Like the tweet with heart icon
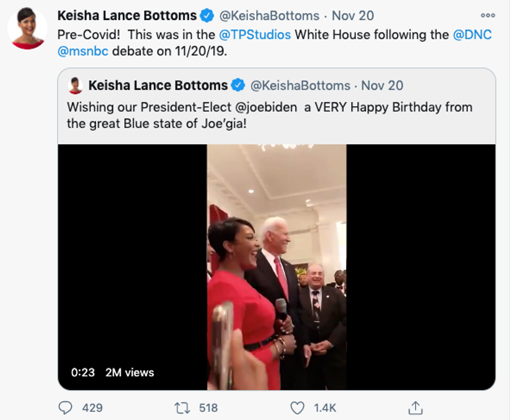 pyautogui.click(x=297, y=408)
